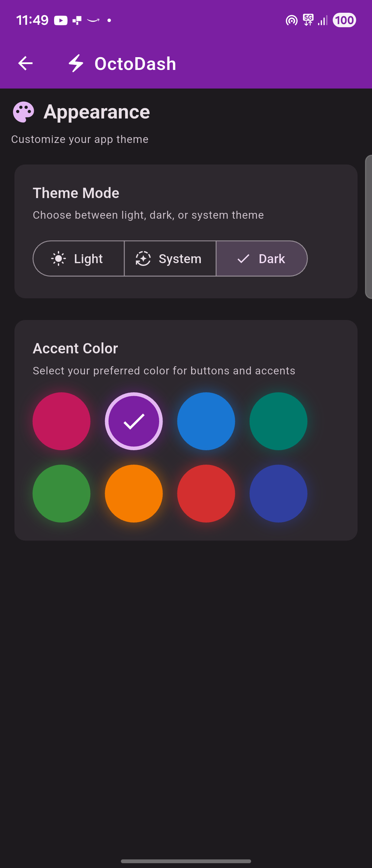Select the blue accent color
This screenshot has height=868, width=372.
(206, 421)
